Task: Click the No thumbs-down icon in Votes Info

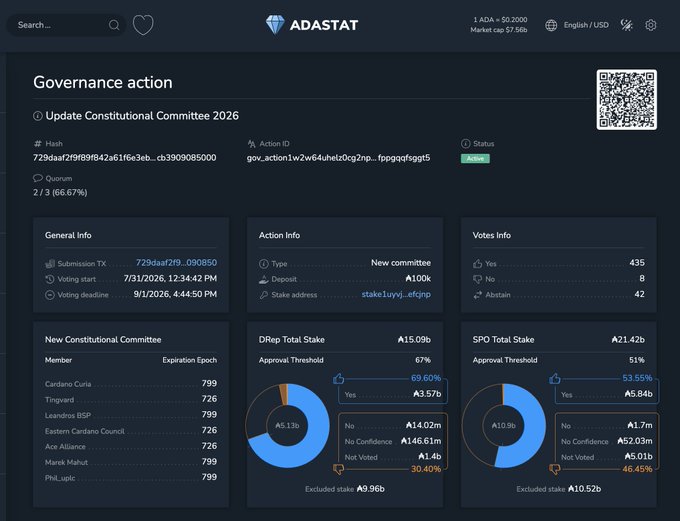Action: pos(477,279)
